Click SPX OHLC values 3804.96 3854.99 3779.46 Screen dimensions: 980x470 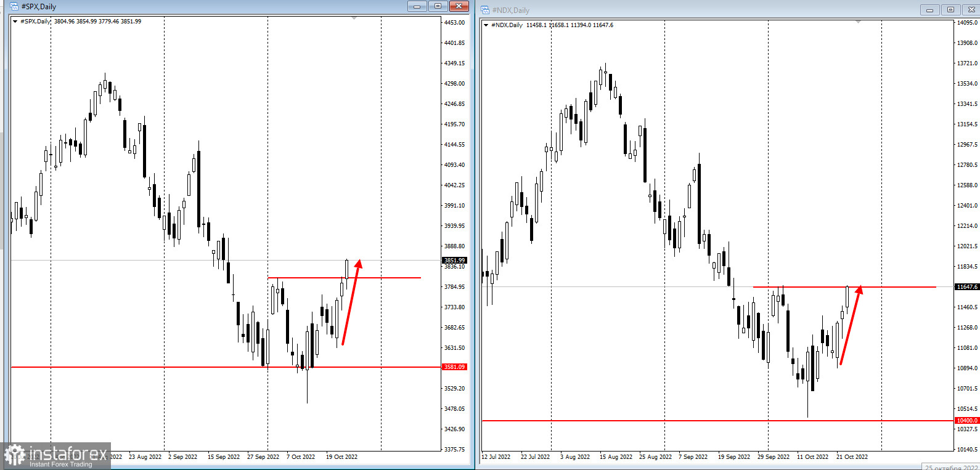pyautogui.click(x=86, y=22)
